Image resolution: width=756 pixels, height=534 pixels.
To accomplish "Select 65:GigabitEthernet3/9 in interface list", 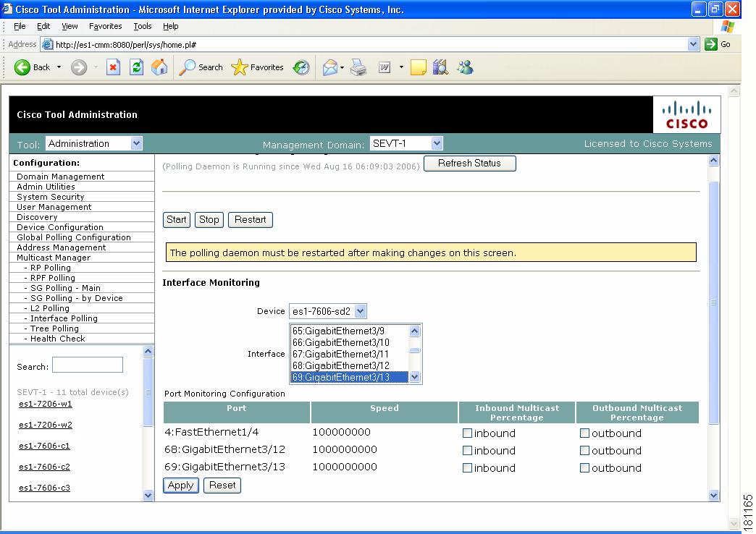I will click(350, 331).
